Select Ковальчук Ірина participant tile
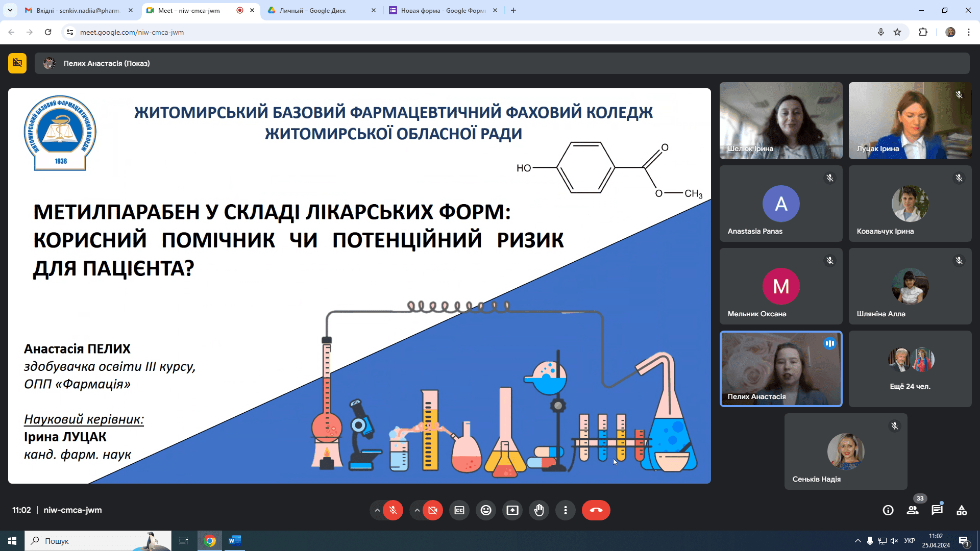 tap(910, 204)
